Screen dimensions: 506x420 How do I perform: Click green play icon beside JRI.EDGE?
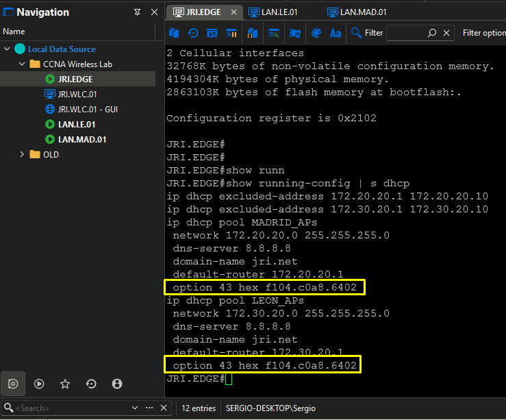[x=50, y=79]
